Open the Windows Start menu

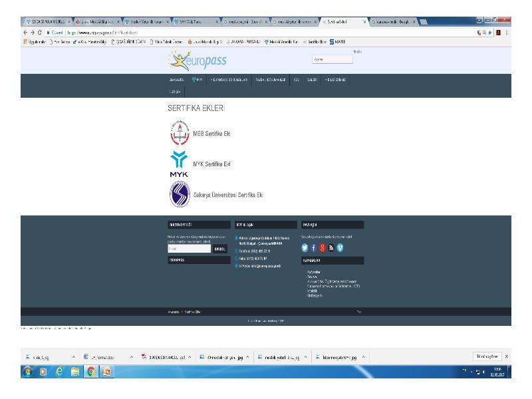tap(28, 372)
